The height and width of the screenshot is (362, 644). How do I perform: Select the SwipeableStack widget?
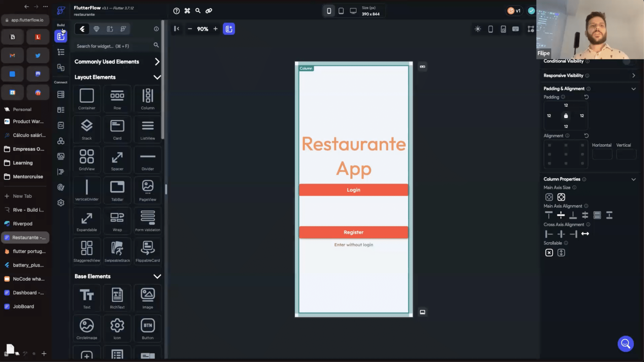117,251
